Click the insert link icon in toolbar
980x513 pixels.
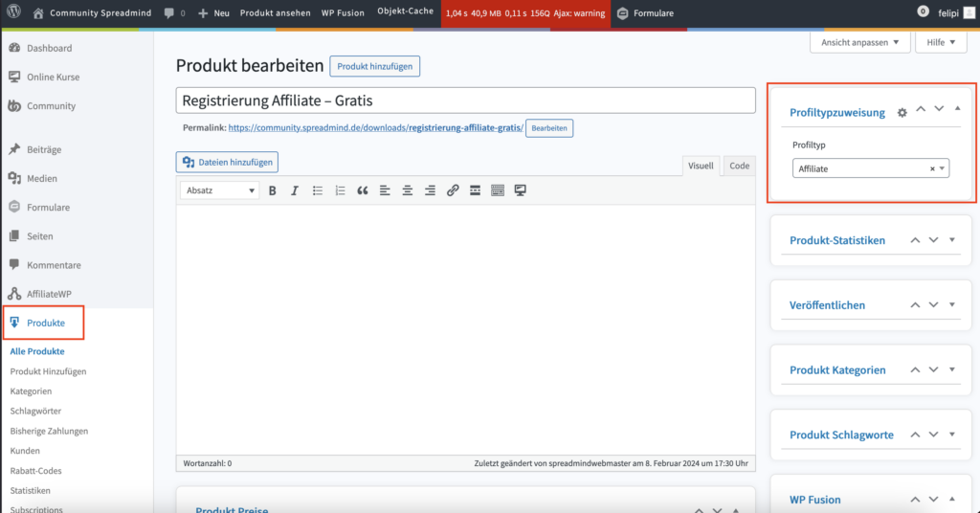[x=453, y=190]
